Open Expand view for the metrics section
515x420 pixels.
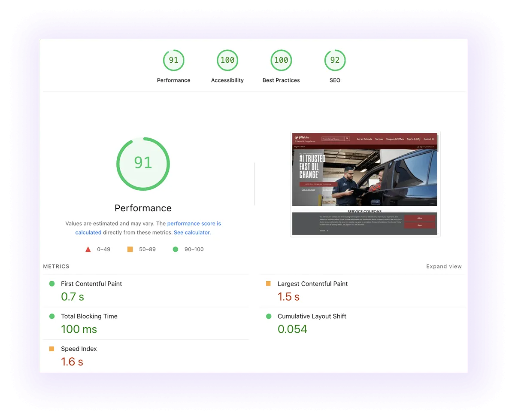444,266
